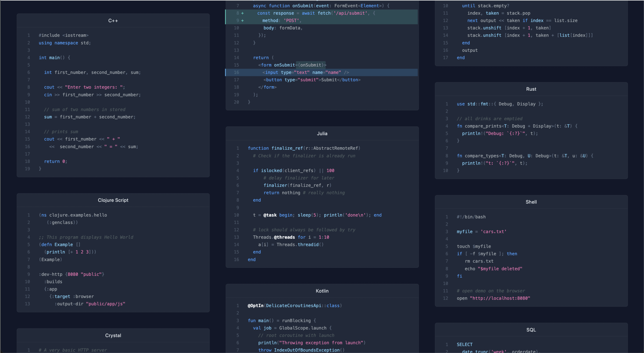This screenshot has width=644, height=353.
Task: Click the "public/app/js" output-dir string
Action: [105, 304]
